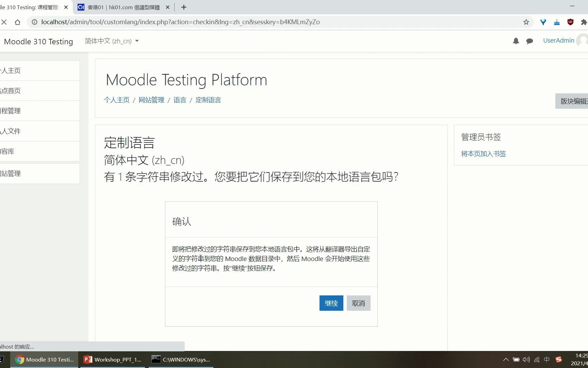Open the uBlock shield extension icon
Image resolution: width=588 pixels, height=368 pixels.
point(570,22)
